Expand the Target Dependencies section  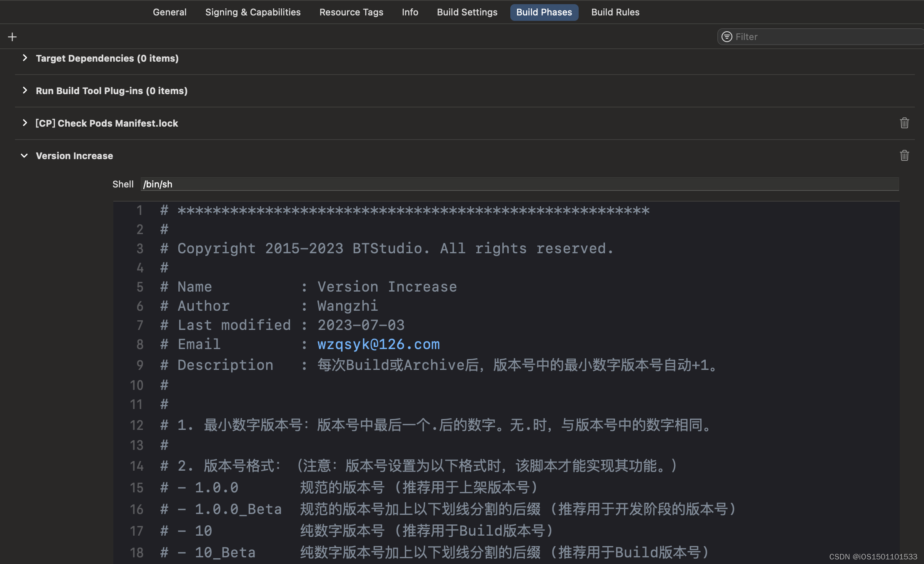point(25,58)
